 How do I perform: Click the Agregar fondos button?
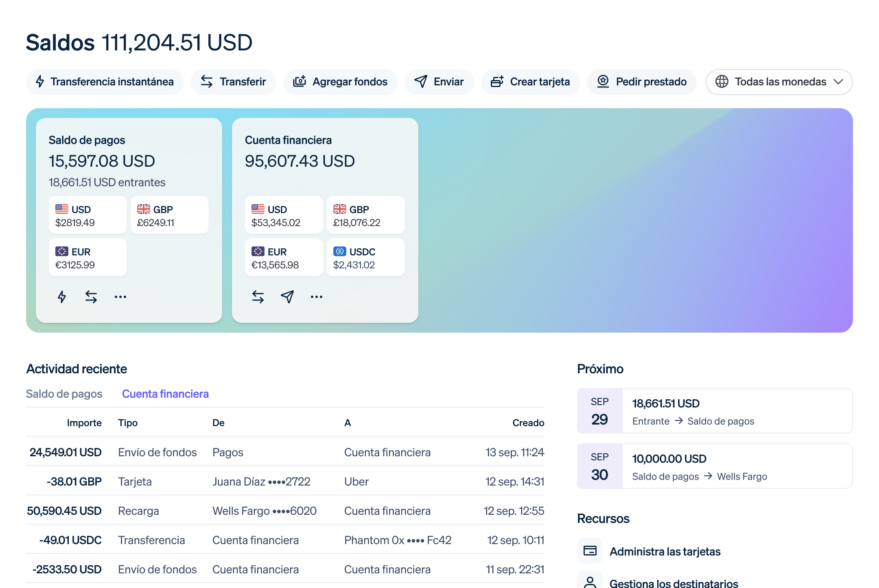[x=341, y=82]
